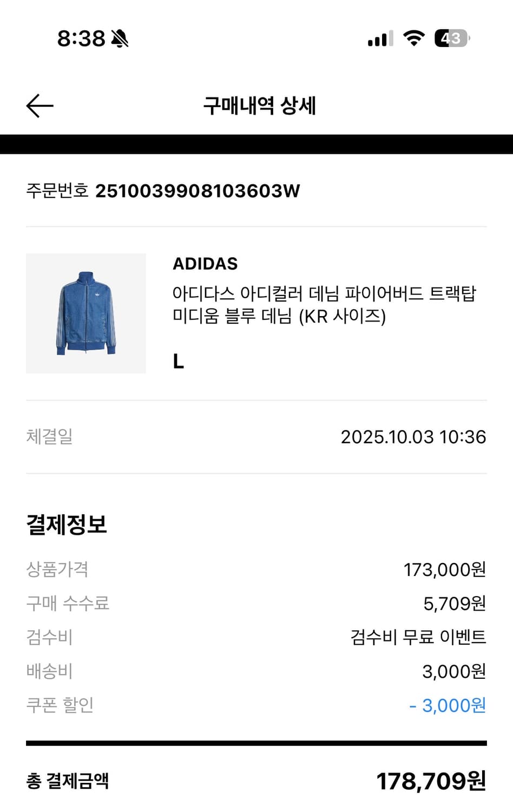Select the order number 2510039908103603W
513x812 pixels.
(x=198, y=191)
